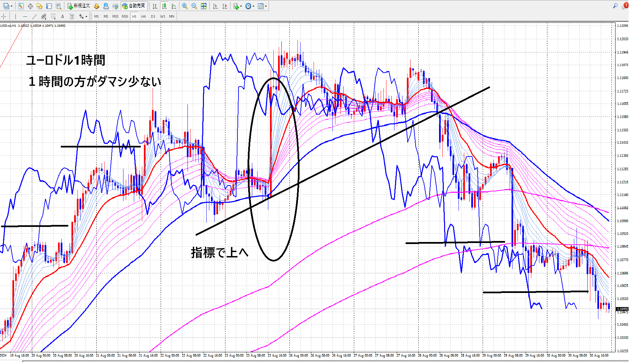Switch chart to candlestick mode
Image resolution: width=644 pixels, height=362 pixels.
pos(164,6)
